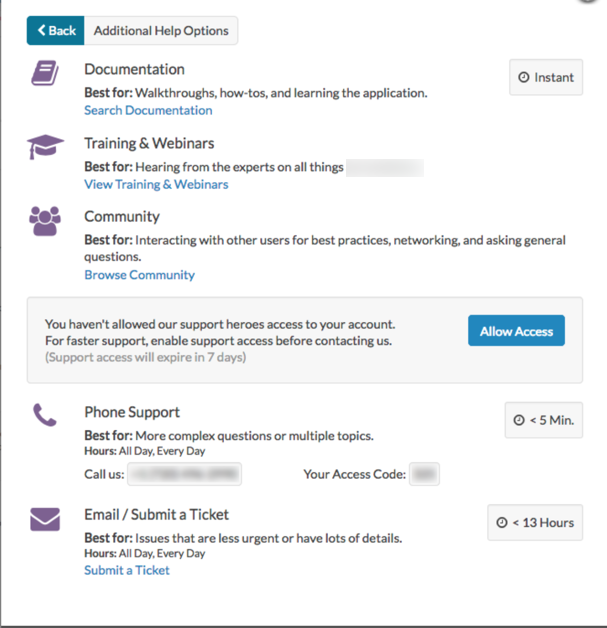Click the Phone Support heading
This screenshot has height=628, width=607.
click(x=132, y=412)
